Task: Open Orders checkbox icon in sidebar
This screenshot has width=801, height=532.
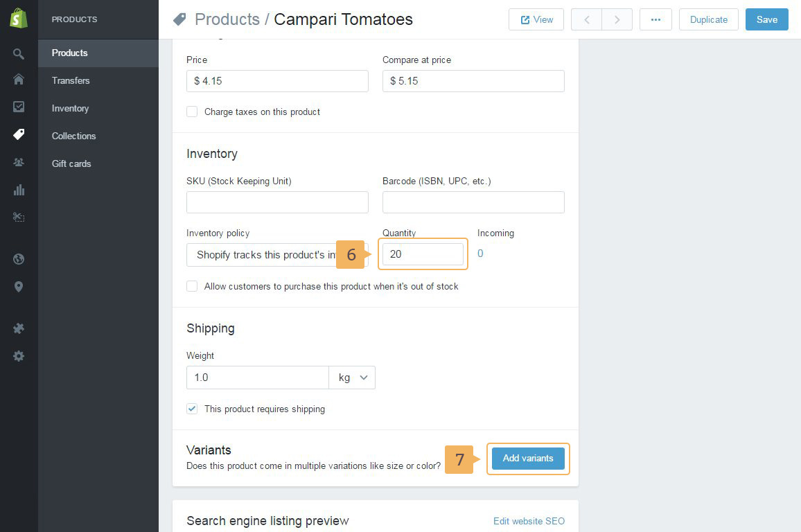Action: 19,107
